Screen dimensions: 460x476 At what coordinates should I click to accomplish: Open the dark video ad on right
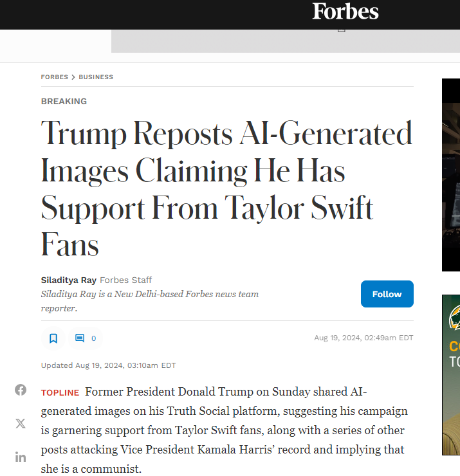pos(451,175)
